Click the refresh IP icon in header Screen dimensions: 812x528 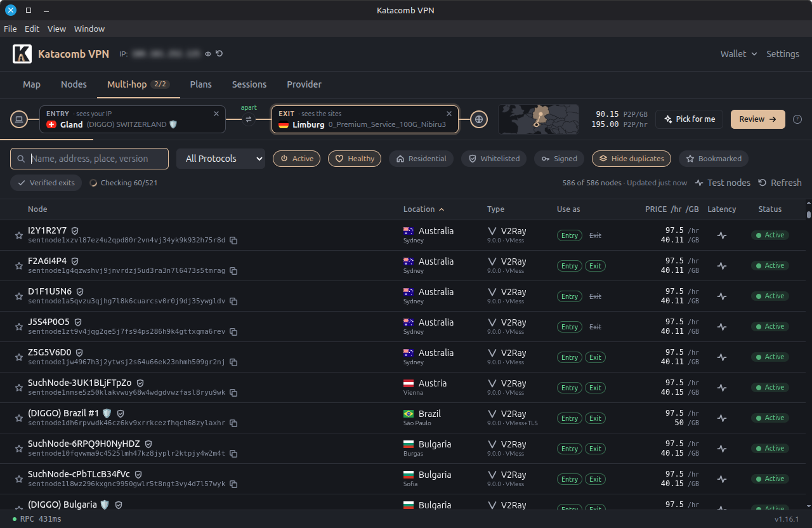pos(219,54)
